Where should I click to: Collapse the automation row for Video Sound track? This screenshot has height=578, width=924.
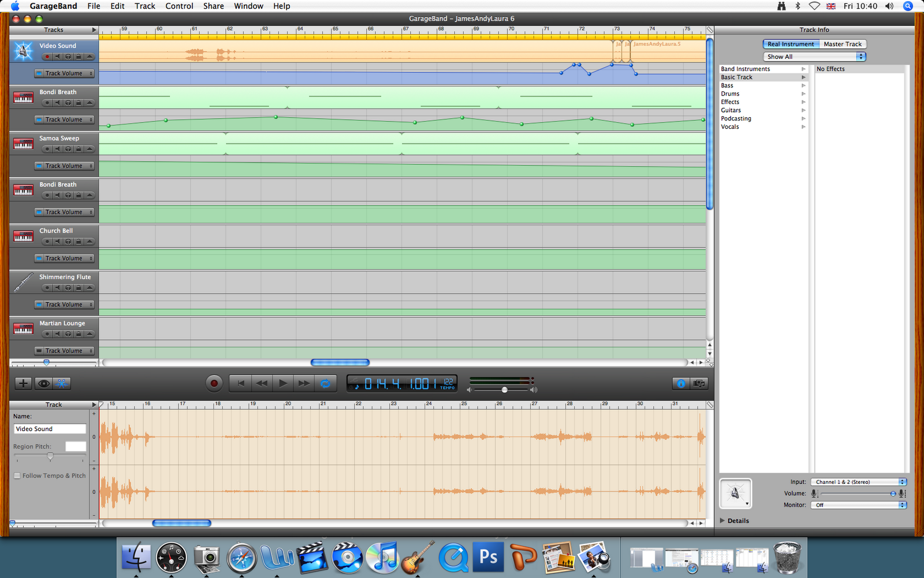[89, 57]
